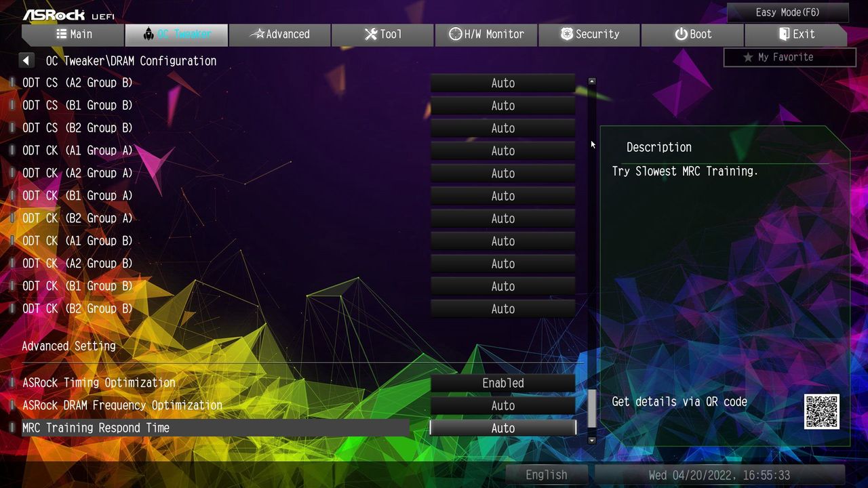This screenshot has height=488, width=868.
Task: Open the Security tab
Action: point(589,35)
